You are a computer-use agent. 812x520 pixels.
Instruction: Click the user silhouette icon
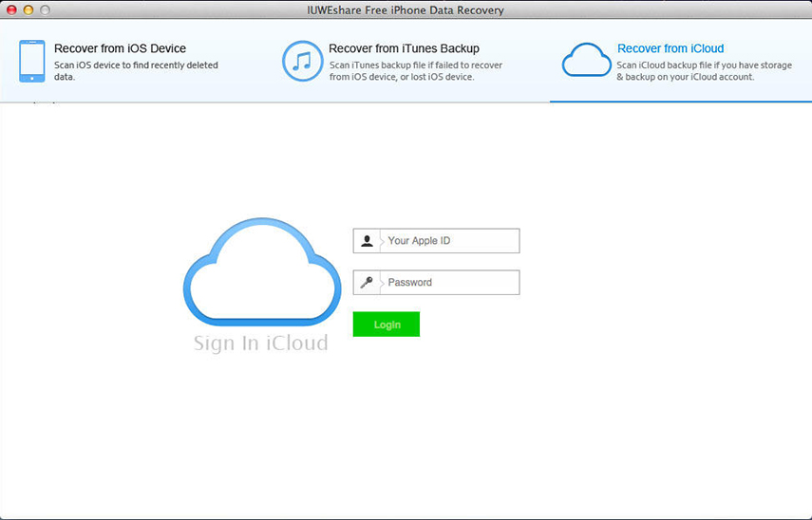coord(367,241)
